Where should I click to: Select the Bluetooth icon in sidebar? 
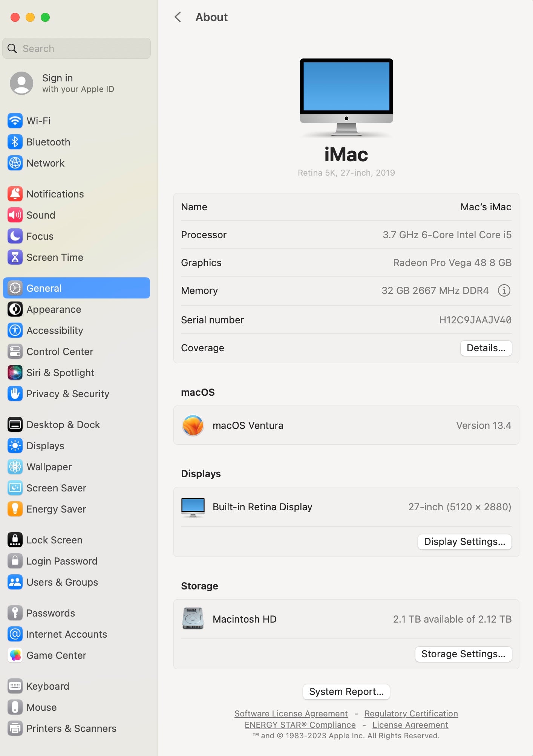(x=15, y=142)
